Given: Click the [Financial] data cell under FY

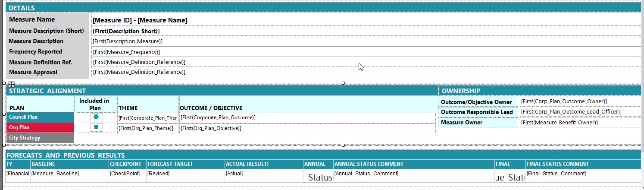Looking at the screenshot, I should pos(18,175).
